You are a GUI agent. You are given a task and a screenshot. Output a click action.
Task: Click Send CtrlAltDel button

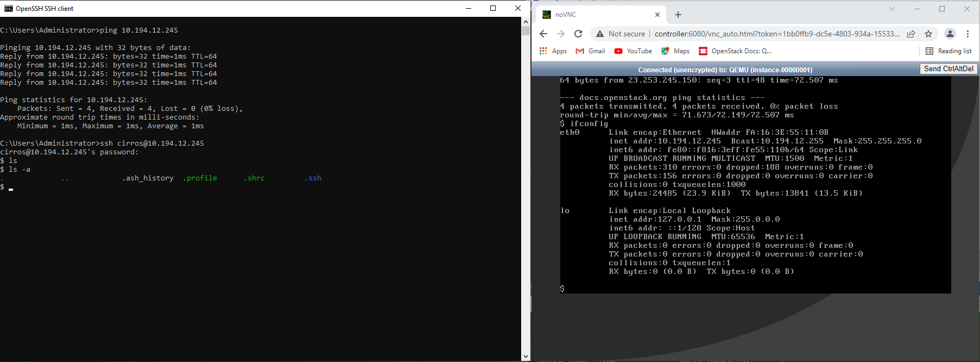pos(949,68)
